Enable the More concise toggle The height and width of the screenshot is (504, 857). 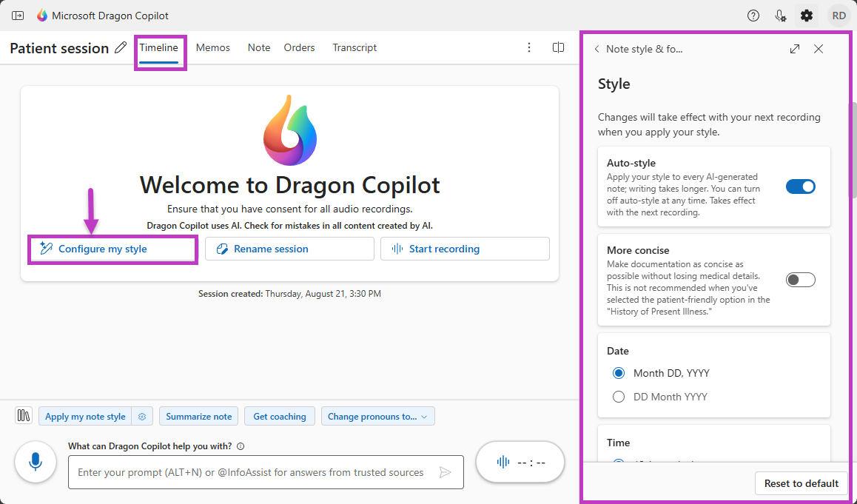pyautogui.click(x=800, y=279)
